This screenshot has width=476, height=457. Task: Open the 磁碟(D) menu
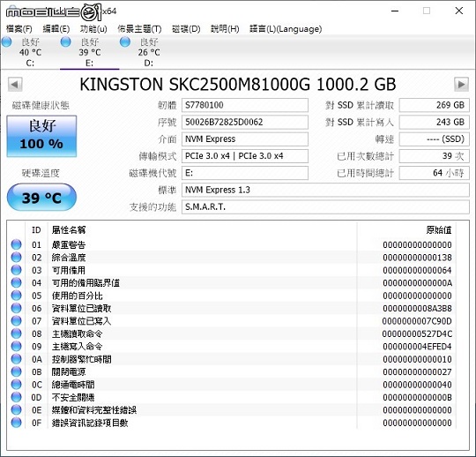[186, 29]
